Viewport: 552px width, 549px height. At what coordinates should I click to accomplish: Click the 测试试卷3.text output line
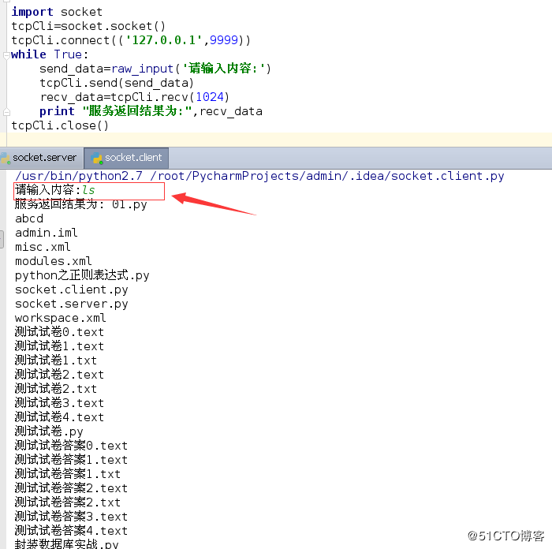59,403
